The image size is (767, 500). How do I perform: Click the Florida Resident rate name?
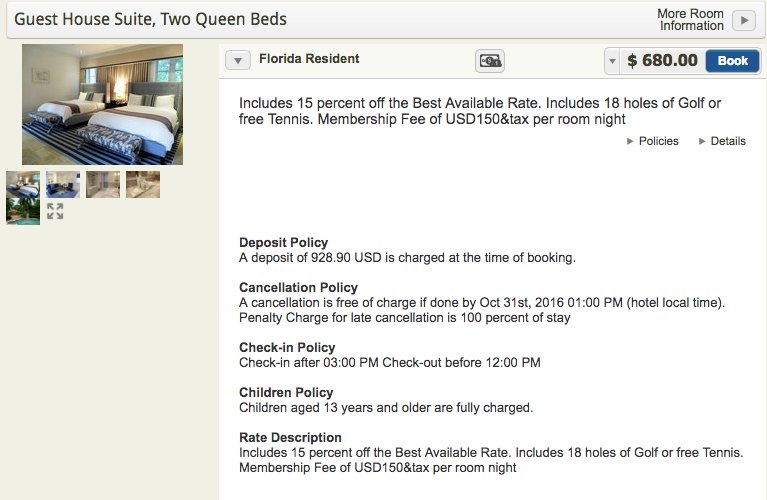(309, 59)
